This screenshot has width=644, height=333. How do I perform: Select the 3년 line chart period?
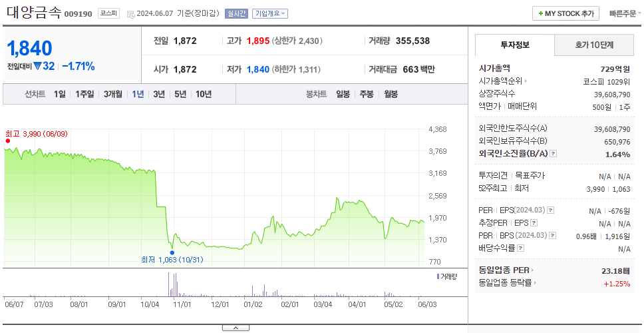click(x=159, y=94)
